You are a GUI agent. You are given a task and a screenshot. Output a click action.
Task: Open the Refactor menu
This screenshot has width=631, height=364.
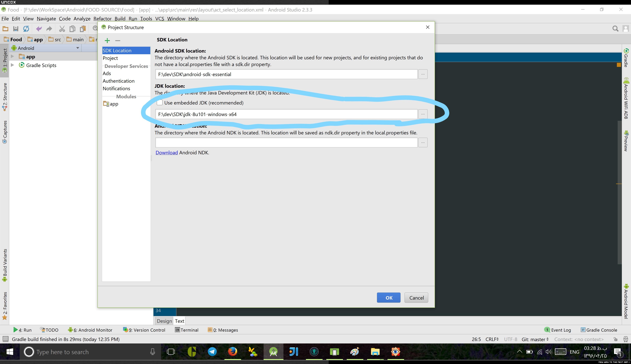(103, 19)
